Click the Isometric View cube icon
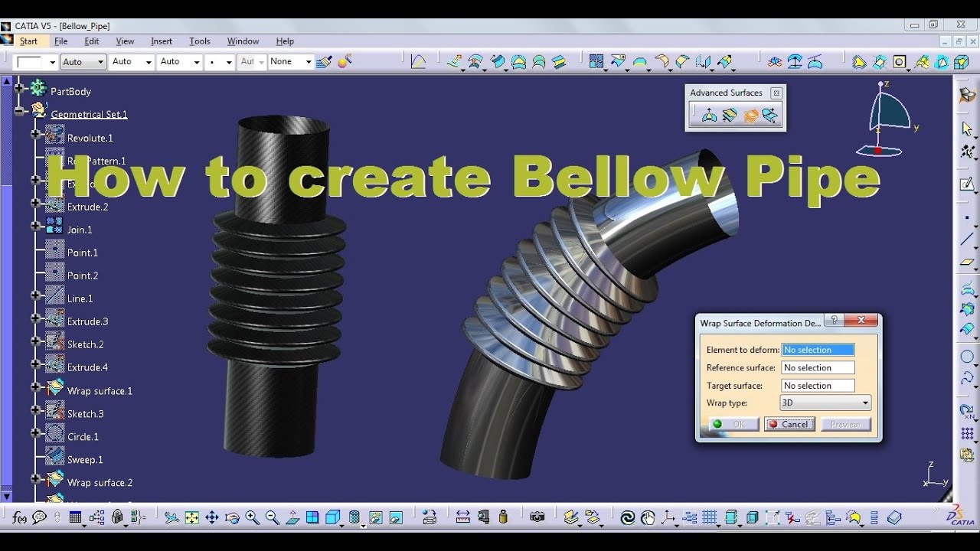This screenshot has width=980, height=551. [x=334, y=518]
